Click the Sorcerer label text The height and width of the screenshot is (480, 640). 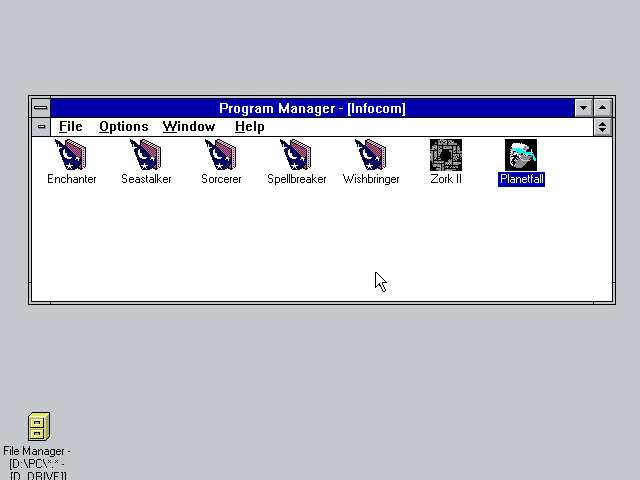pos(221,179)
